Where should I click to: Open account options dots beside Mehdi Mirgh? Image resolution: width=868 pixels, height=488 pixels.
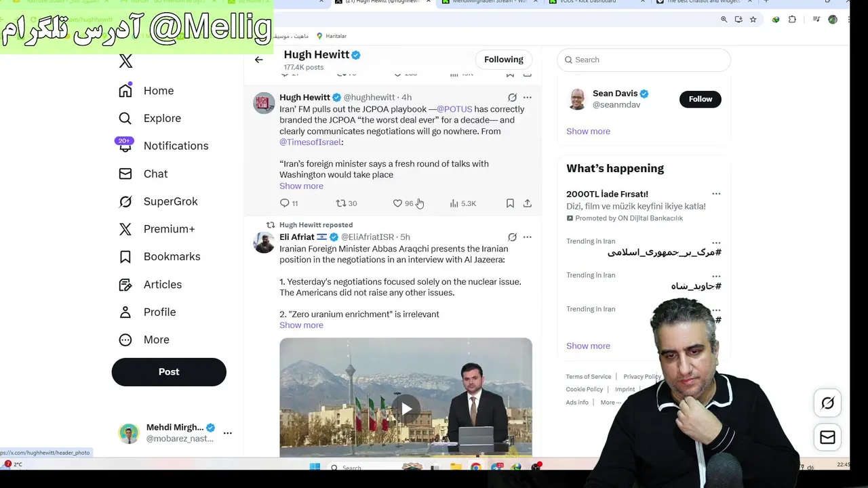pyautogui.click(x=228, y=432)
